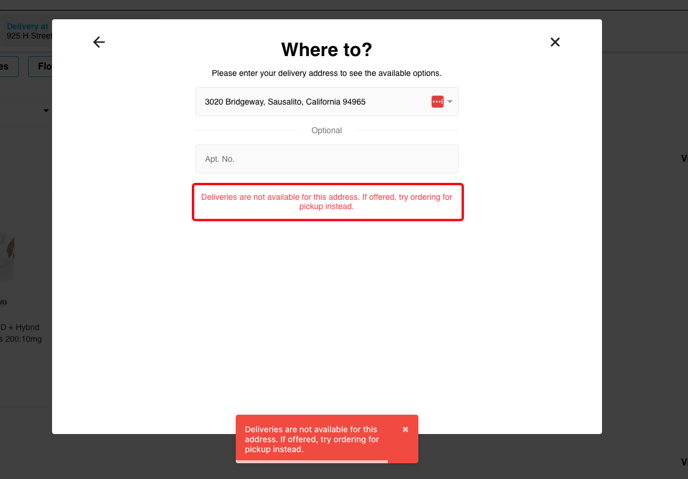Open the small dropdown caret on background page
Image resolution: width=688 pixels, height=479 pixels.
click(46, 111)
